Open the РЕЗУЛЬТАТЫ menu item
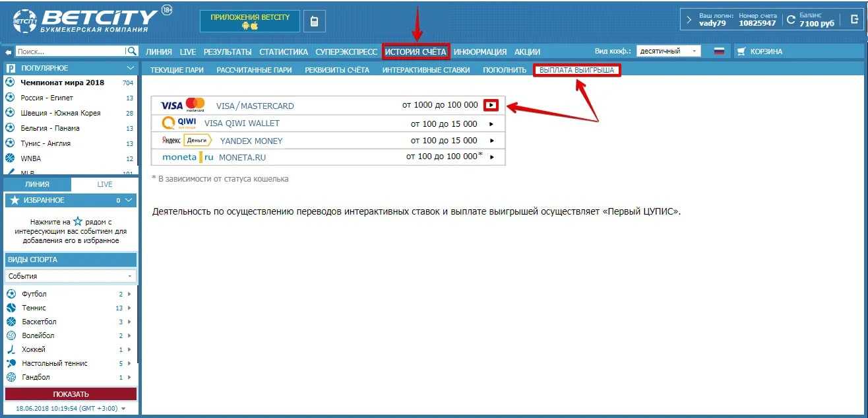Screen dimensions: 868x418 point(228,52)
